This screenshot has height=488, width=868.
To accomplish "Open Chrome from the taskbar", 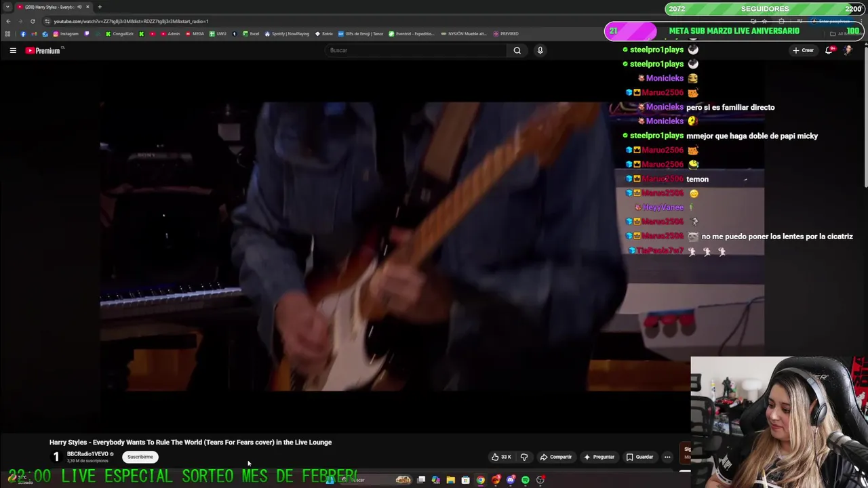I will click(481, 480).
